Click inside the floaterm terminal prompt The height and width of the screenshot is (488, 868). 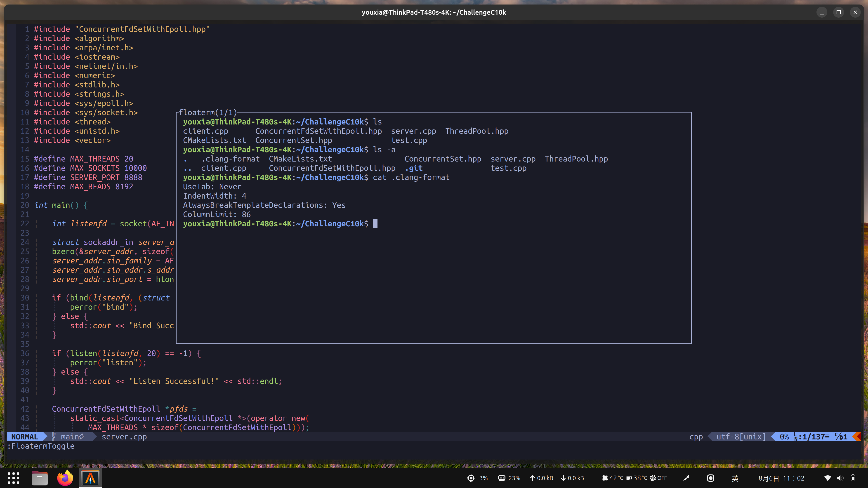pos(375,223)
